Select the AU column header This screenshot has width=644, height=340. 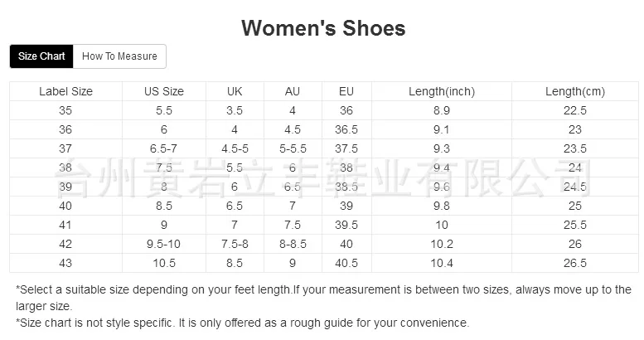(292, 91)
